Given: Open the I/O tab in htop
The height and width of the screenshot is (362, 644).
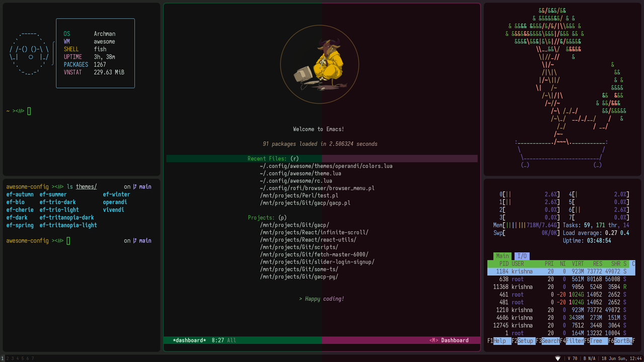Looking at the screenshot, I should (522, 256).
